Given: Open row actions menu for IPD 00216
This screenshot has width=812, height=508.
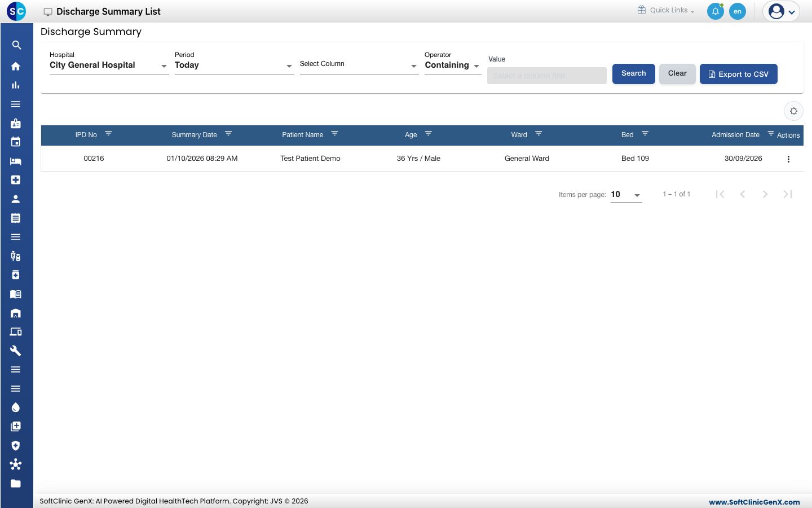Looking at the screenshot, I should coord(788,159).
